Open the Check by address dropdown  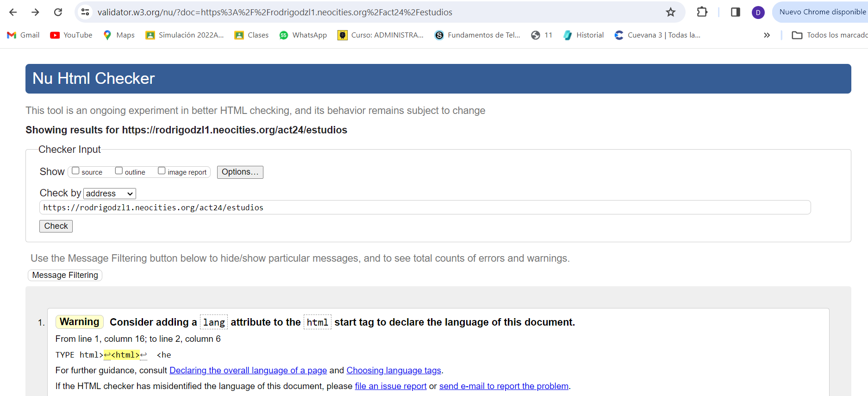110,194
